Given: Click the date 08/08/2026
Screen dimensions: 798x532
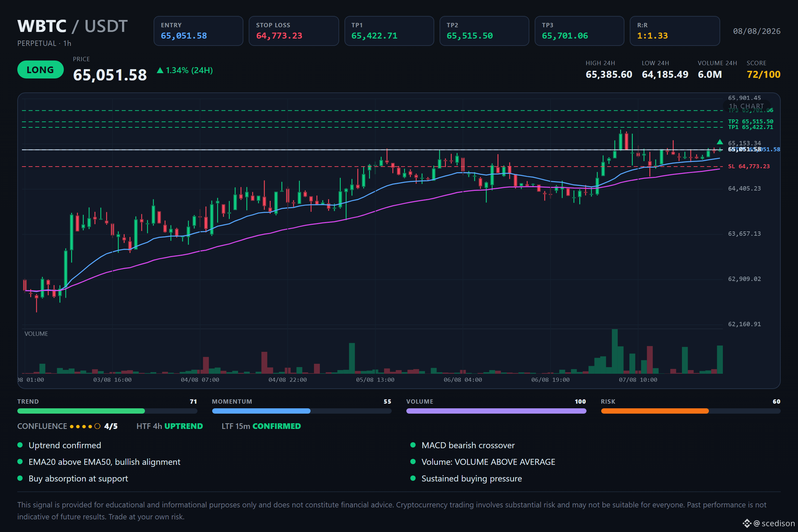Looking at the screenshot, I should 757,31.
